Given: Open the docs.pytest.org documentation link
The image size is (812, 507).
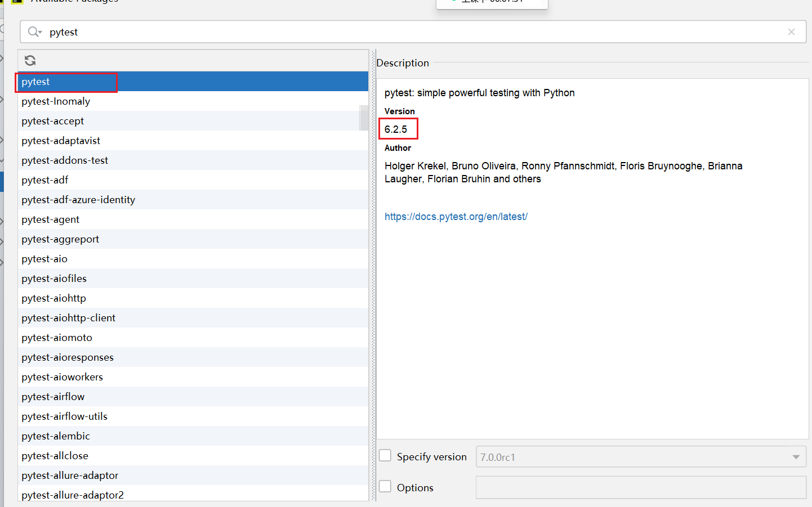Looking at the screenshot, I should click(x=456, y=217).
